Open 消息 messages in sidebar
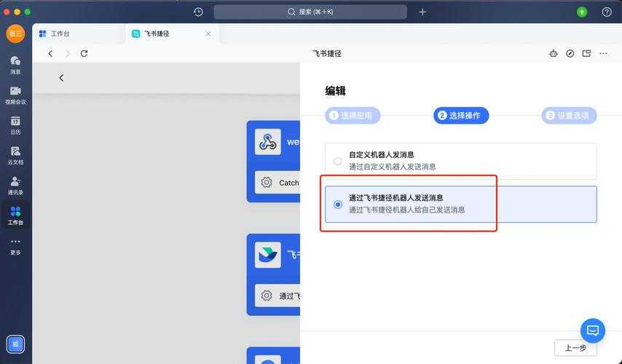This screenshot has width=622, height=364. click(x=15, y=65)
